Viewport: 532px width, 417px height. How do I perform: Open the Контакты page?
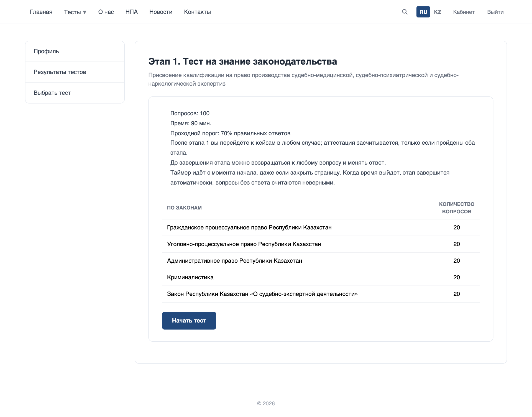coord(197,12)
